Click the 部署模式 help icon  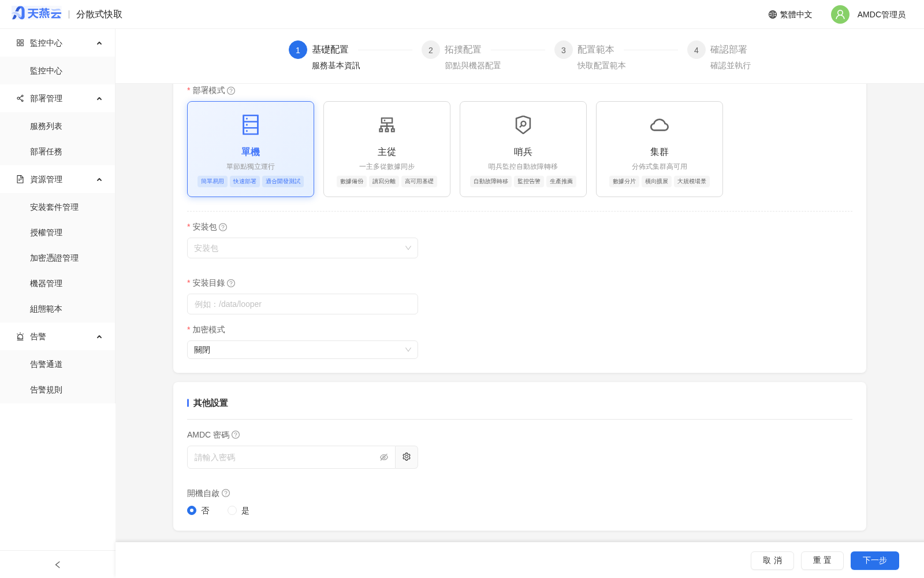[231, 91]
